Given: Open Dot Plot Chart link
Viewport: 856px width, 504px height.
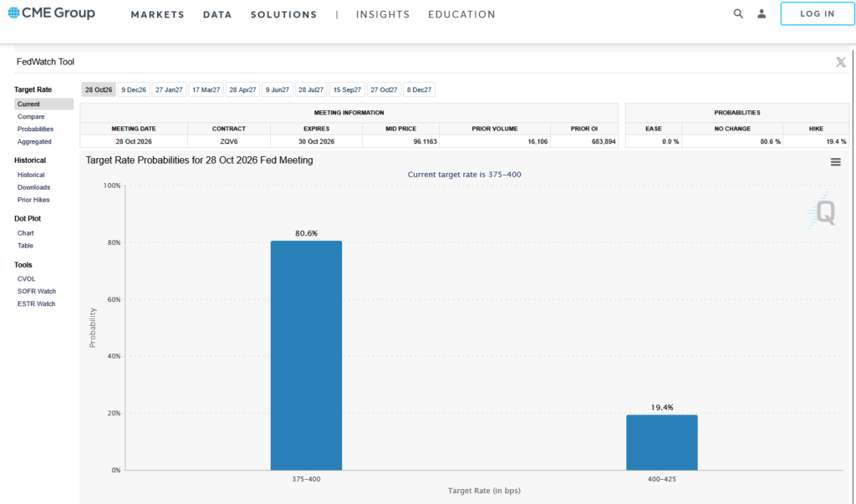Looking at the screenshot, I should pos(26,233).
